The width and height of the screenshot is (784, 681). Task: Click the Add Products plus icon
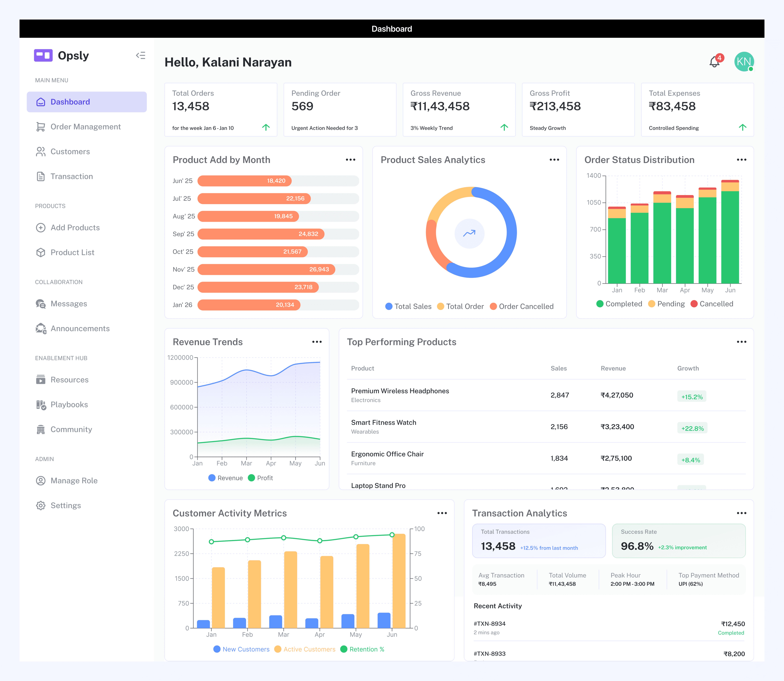pos(41,228)
